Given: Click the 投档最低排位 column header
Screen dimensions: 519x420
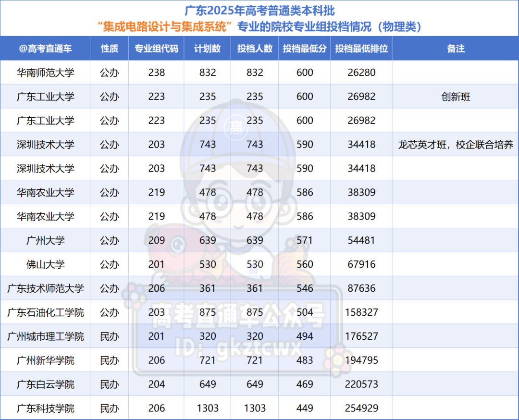Looking at the screenshot, I should tap(361, 49).
